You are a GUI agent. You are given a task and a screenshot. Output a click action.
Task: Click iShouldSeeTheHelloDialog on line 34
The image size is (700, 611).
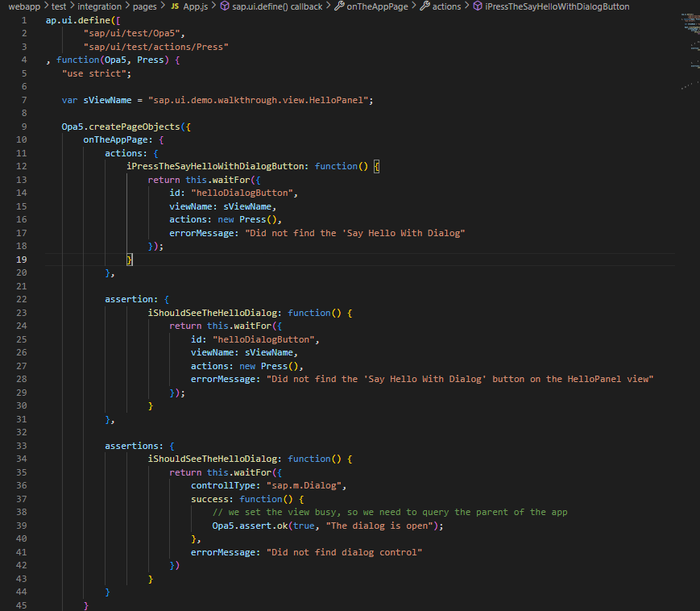coord(212,459)
